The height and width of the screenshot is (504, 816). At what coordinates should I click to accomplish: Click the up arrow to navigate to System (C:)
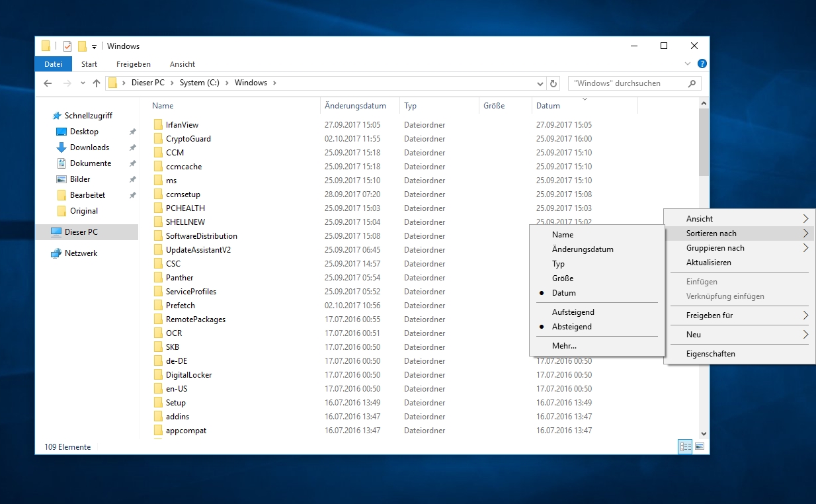click(96, 83)
